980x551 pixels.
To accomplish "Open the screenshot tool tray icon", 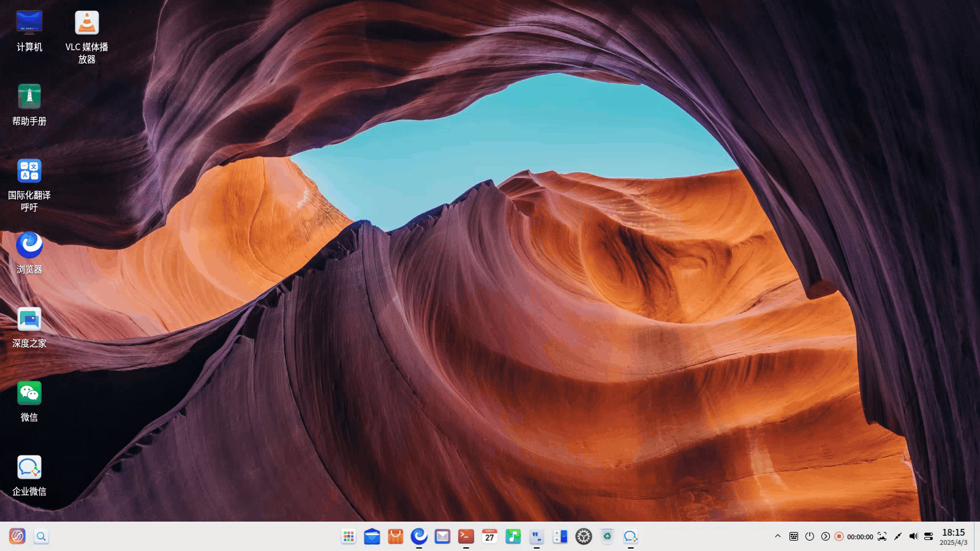I will [882, 536].
